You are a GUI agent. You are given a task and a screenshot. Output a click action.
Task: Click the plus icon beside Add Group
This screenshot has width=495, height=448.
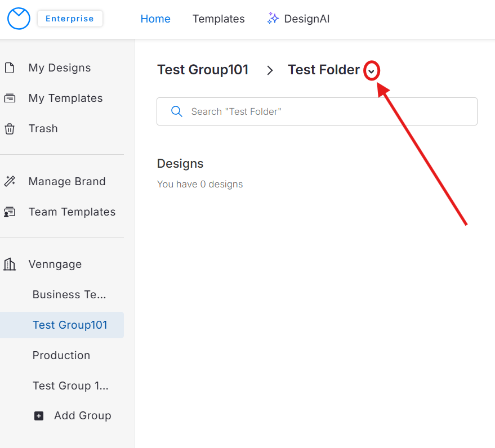click(x=39, y=416)
